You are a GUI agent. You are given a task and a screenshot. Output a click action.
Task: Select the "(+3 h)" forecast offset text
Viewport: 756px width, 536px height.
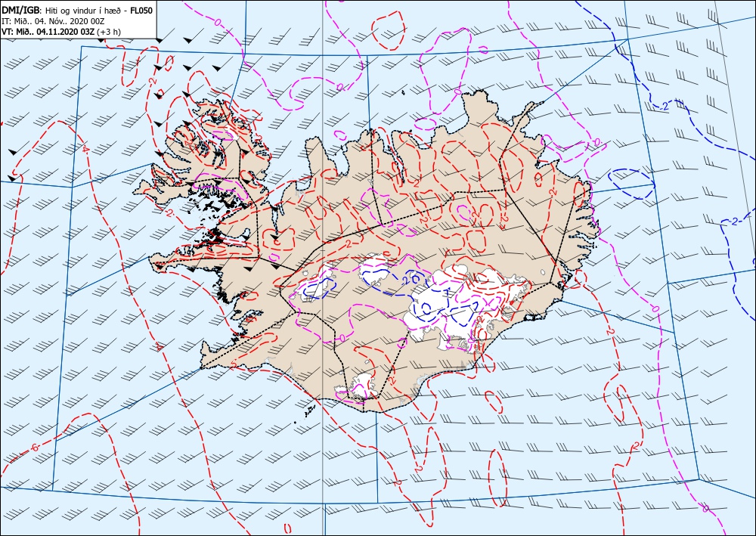(x=108, y=33)
